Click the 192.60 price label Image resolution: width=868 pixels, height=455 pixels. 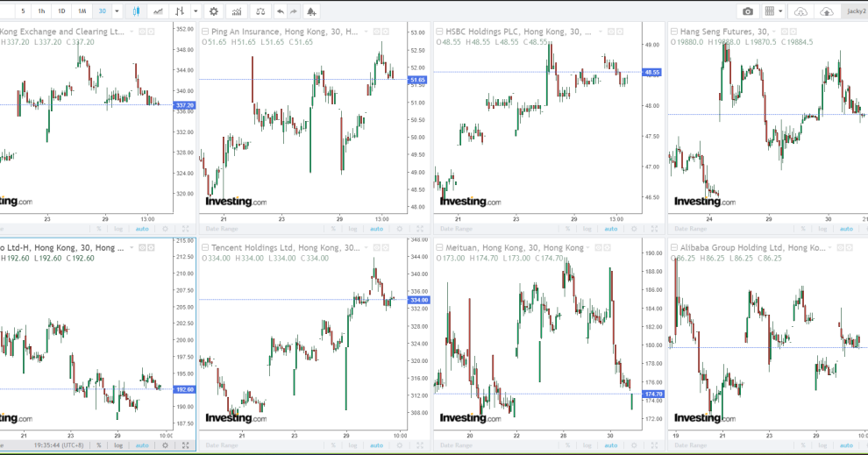tap(184, 389)
